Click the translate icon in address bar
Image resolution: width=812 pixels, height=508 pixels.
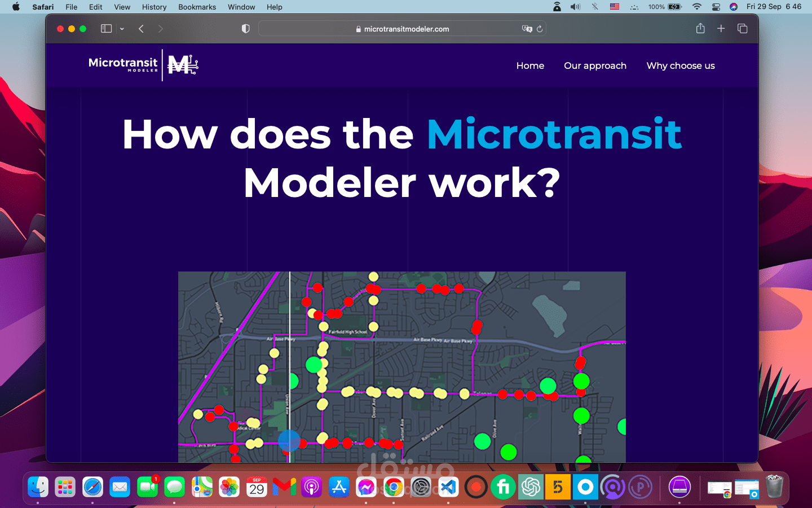tap(527, 29)
